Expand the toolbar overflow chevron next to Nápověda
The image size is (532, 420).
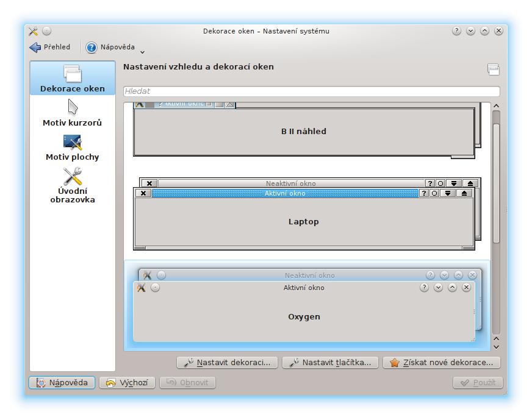click(x=143, y=52)
